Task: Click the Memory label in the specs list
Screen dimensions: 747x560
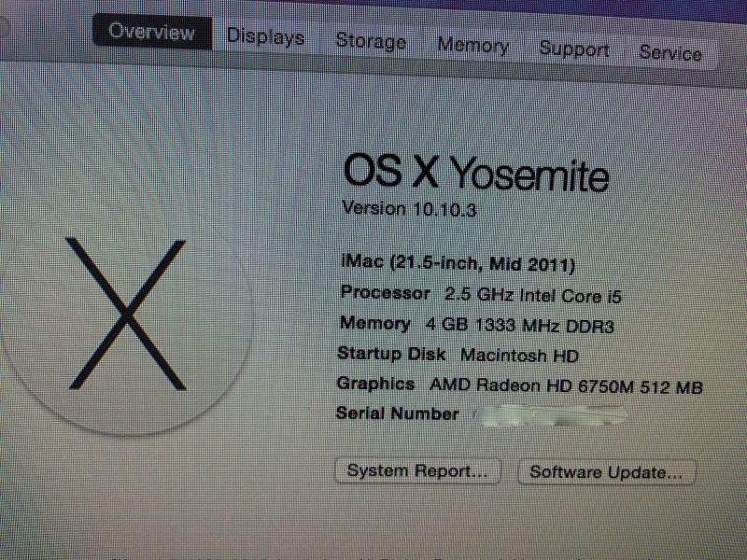Action: tap(375, 323)
